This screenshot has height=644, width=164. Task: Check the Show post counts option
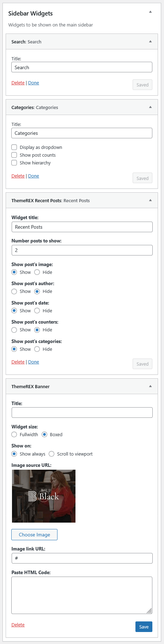click(14, 155)
